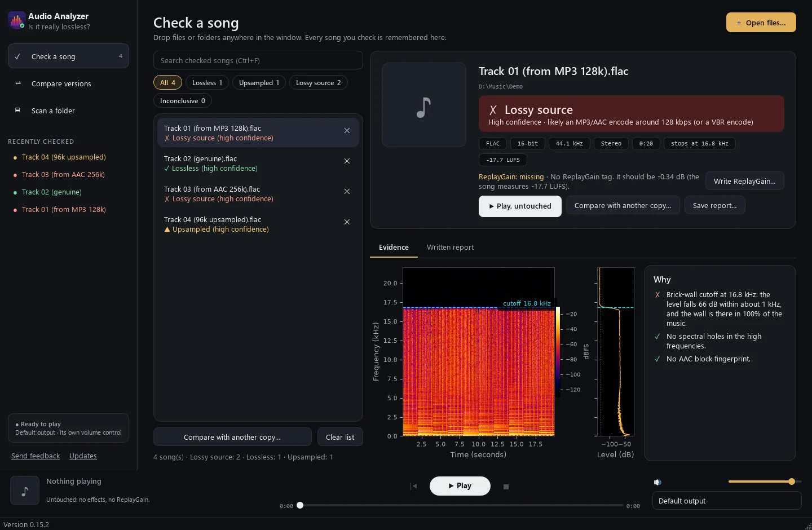Open the Default output device dropdown
Viewport: 812px width, 530px height.
pyautogui.click(x=727, y=501)
